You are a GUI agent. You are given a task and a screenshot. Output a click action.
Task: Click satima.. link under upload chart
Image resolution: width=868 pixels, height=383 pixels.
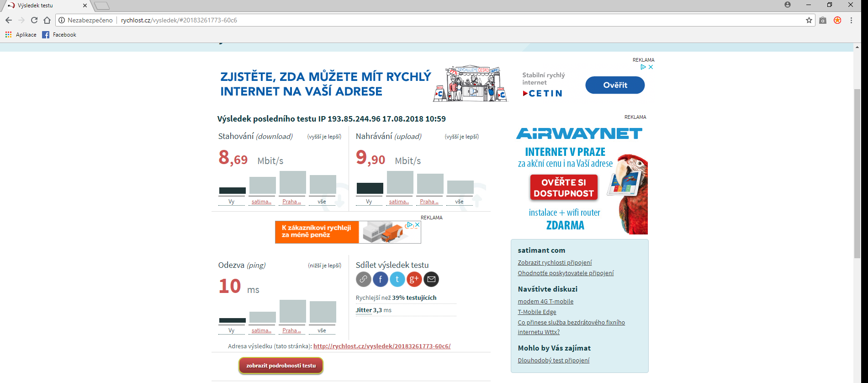point(399,202)
